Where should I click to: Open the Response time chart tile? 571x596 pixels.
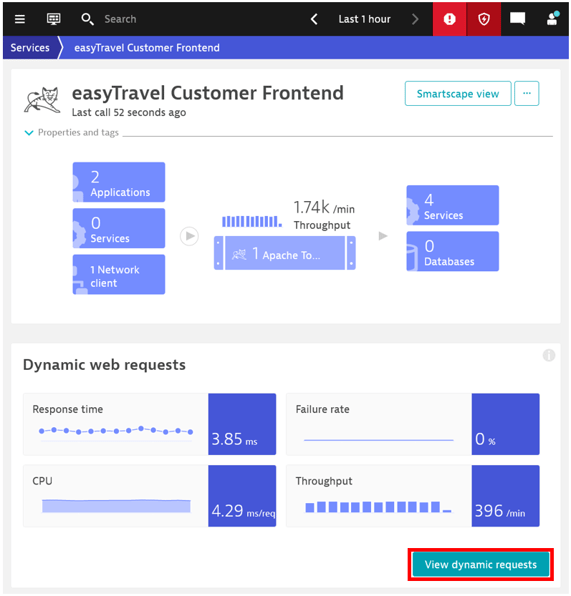coord(149,424)
